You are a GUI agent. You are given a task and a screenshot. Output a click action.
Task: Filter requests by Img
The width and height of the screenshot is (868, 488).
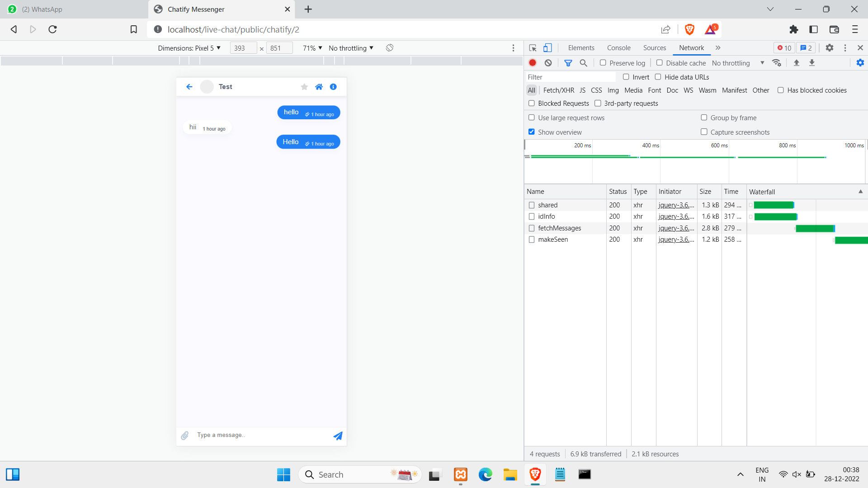pos(613,90)
